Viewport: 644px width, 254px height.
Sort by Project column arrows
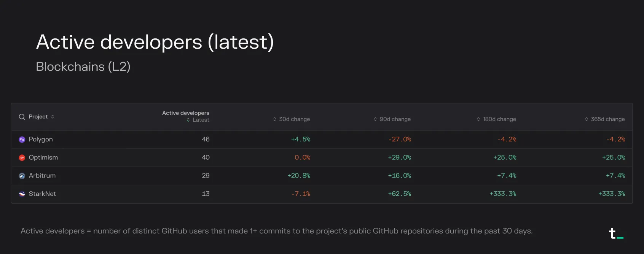click(53, 117)
